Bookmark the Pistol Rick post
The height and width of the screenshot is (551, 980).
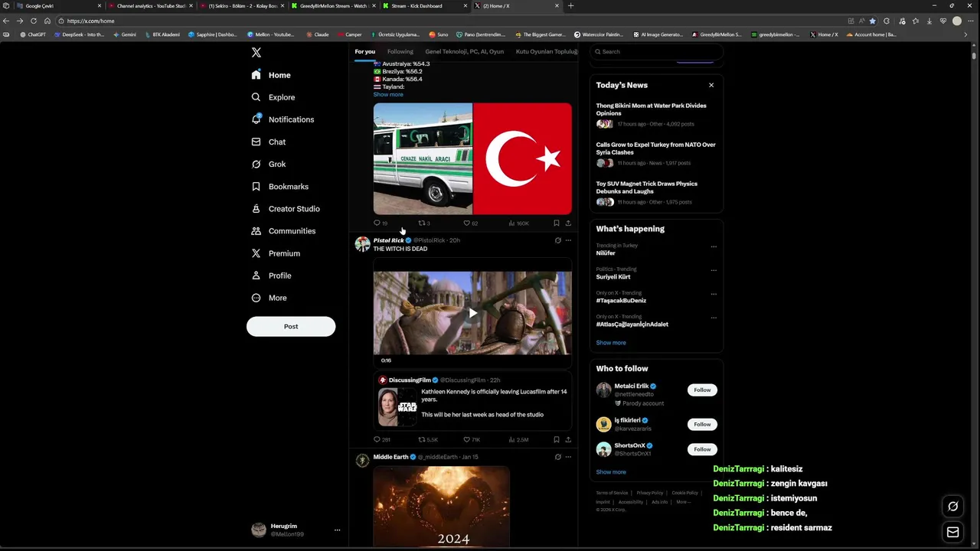557,439
